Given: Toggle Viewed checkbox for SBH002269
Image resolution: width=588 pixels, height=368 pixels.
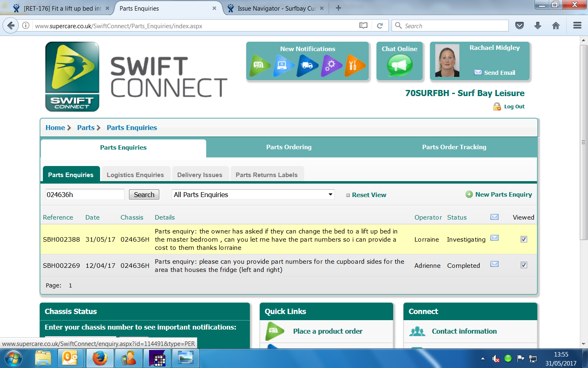Looking at the screenshot, I should [524, 265].
